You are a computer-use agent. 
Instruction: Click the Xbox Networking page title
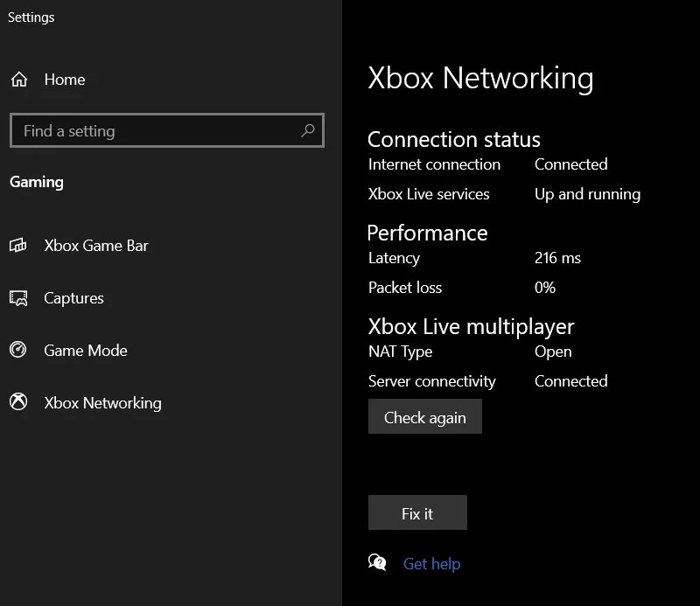click(480, 79)
